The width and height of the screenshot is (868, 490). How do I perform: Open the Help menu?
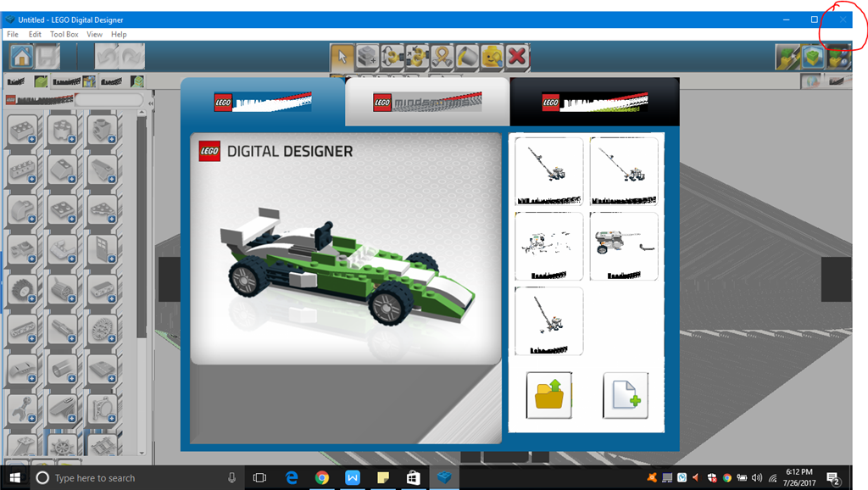click(x=119, y=34)
